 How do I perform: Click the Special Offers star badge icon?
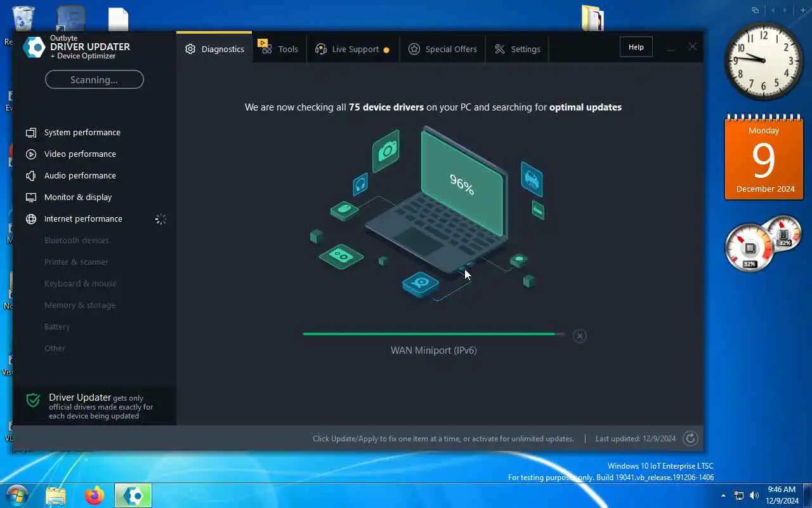[414, 49]
